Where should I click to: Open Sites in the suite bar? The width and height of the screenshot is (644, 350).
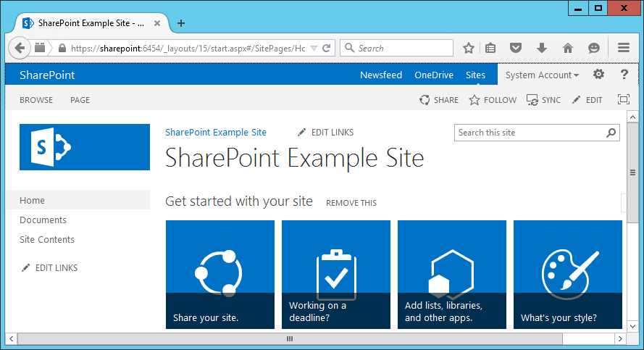click(x=475, y=75)
